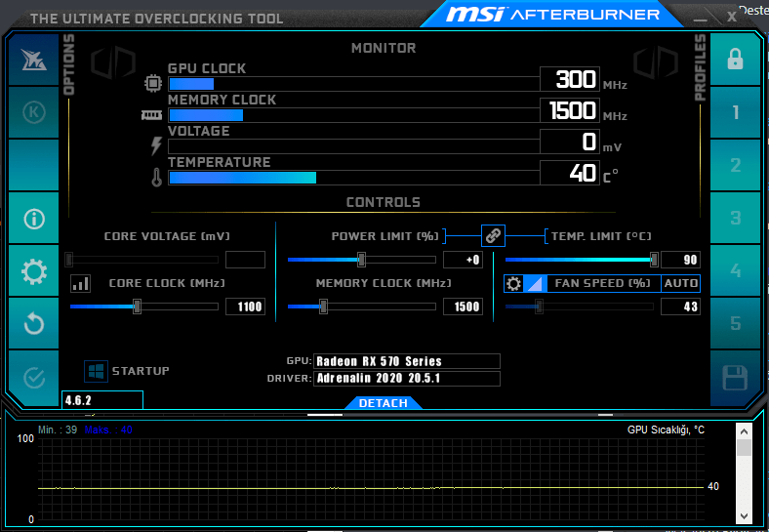
Task: Click the GPU Radeon RX 570 Series field
Action: (x=407, y=361)
